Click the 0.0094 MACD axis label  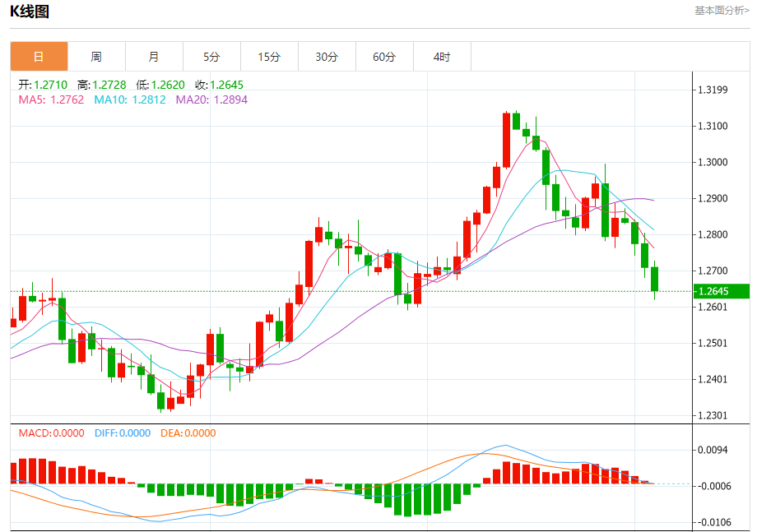coord(713,450)
